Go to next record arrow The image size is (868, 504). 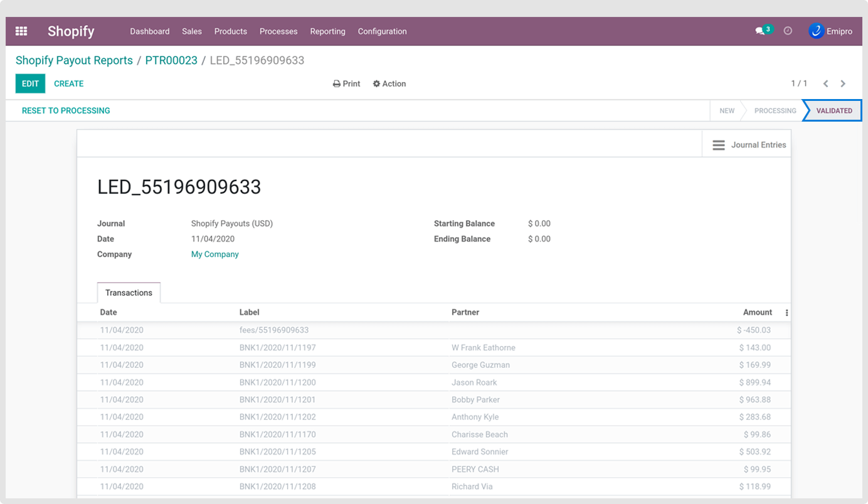(x=843, y=83)
